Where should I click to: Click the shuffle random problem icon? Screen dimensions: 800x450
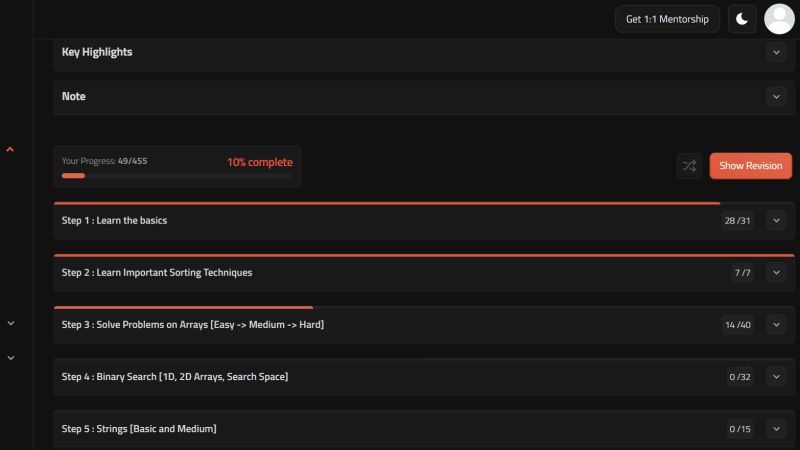(689, 166)
